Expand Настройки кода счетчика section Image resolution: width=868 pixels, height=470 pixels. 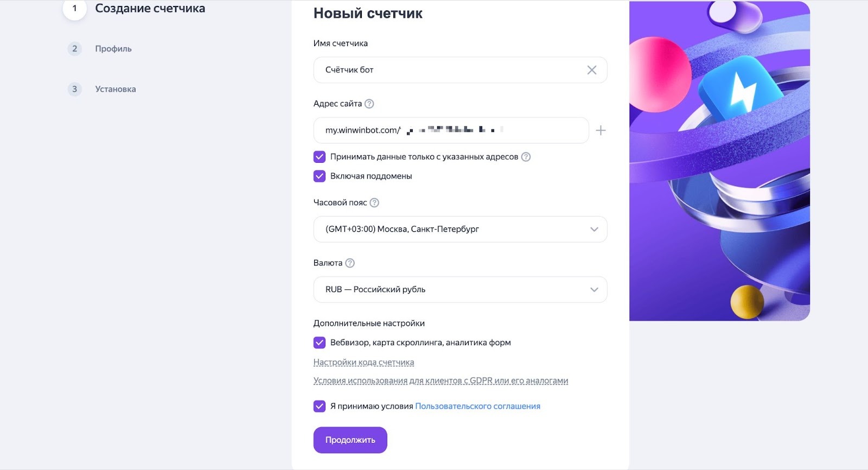363,362
